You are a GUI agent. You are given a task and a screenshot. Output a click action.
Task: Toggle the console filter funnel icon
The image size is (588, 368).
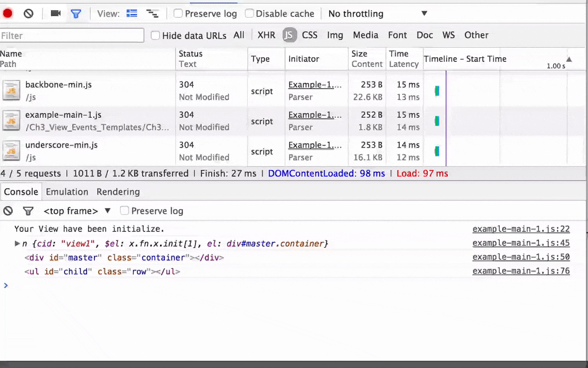coord(28,211)
